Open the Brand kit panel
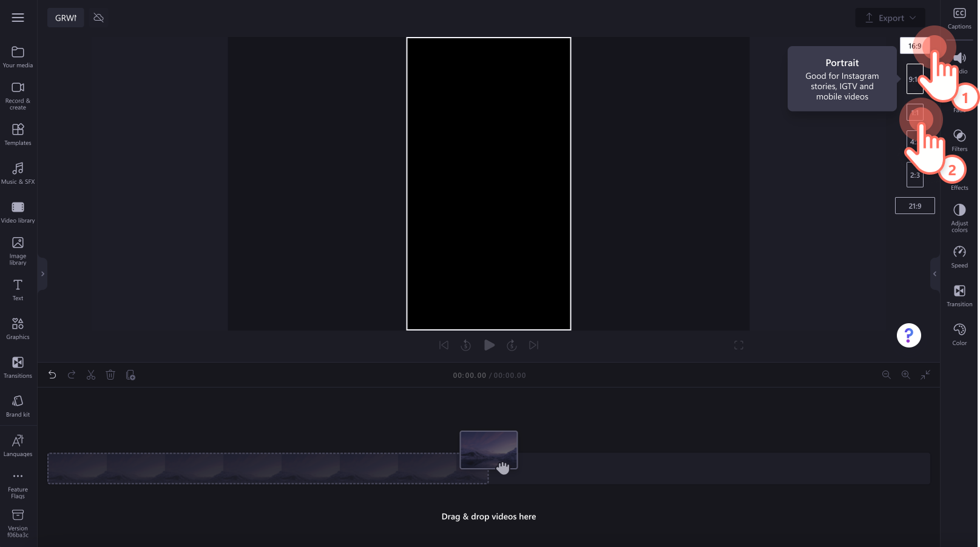Image resolution: width=980 pixels, height=547 pixels. click(x=18, y=406)
